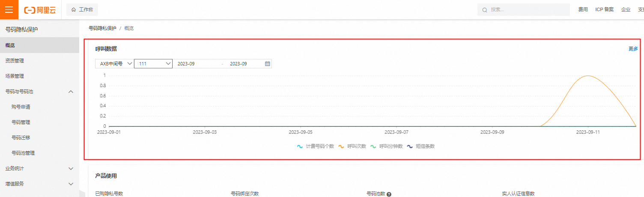Open ICP 备案 in top bar

click(x=604, y=9)
